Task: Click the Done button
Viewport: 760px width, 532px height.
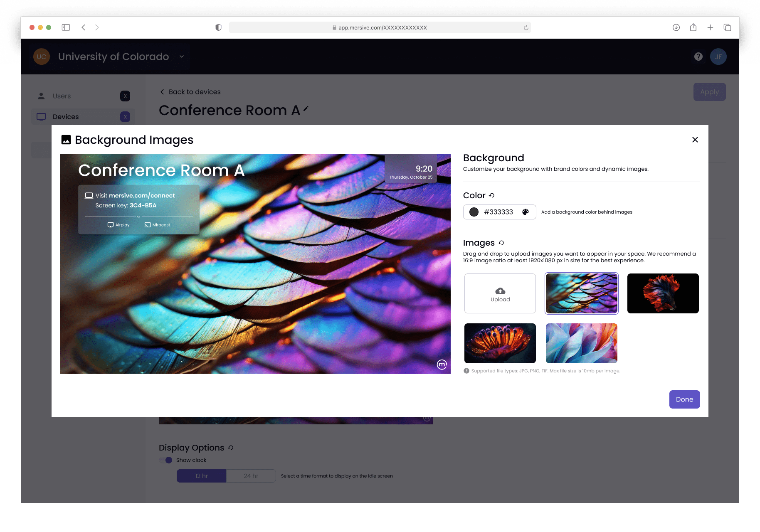Action: [x=684, y=399]
